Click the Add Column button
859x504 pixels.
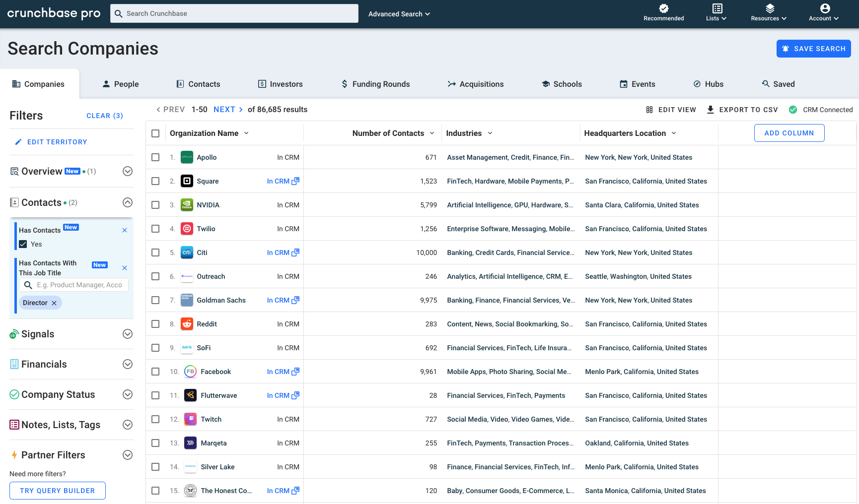pyautogui.click(x=789, y=133)
